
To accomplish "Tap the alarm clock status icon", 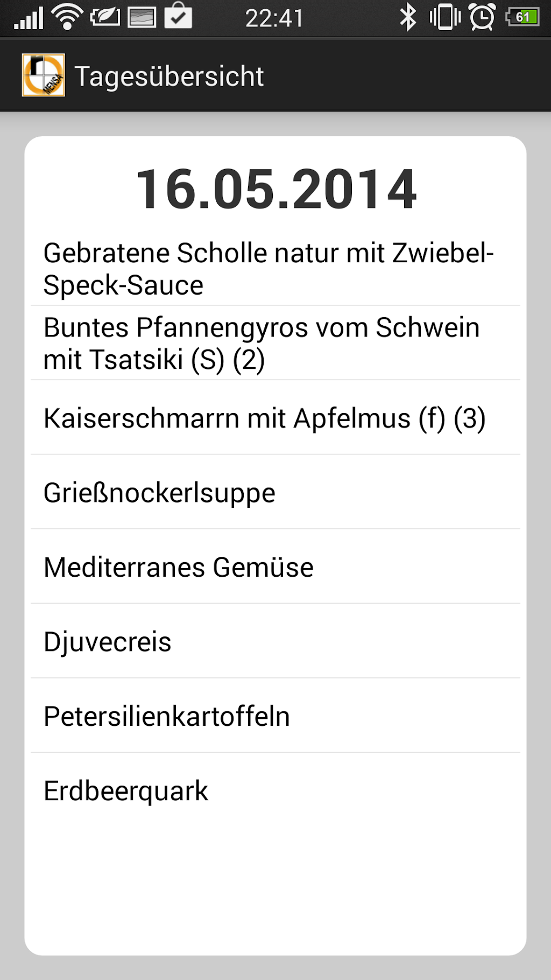I will [x=482, y=17].
